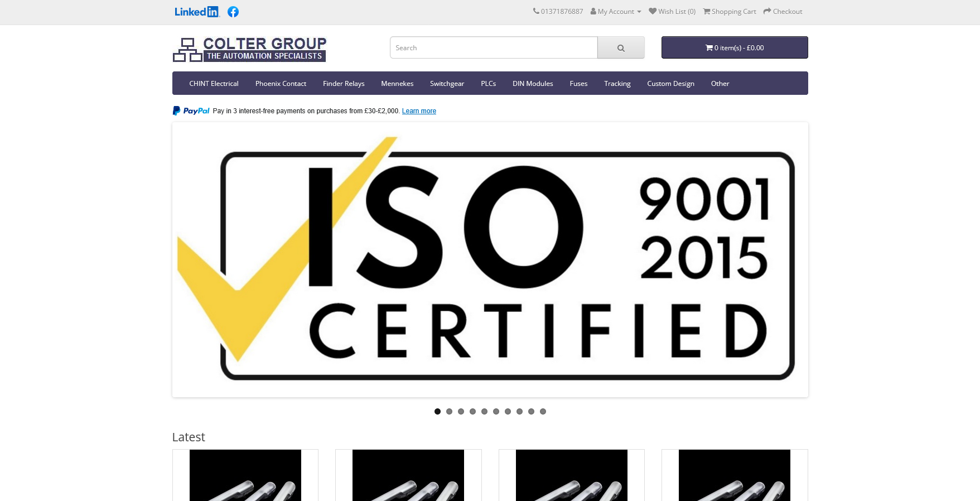Open the Custom Design menu item

670,84
